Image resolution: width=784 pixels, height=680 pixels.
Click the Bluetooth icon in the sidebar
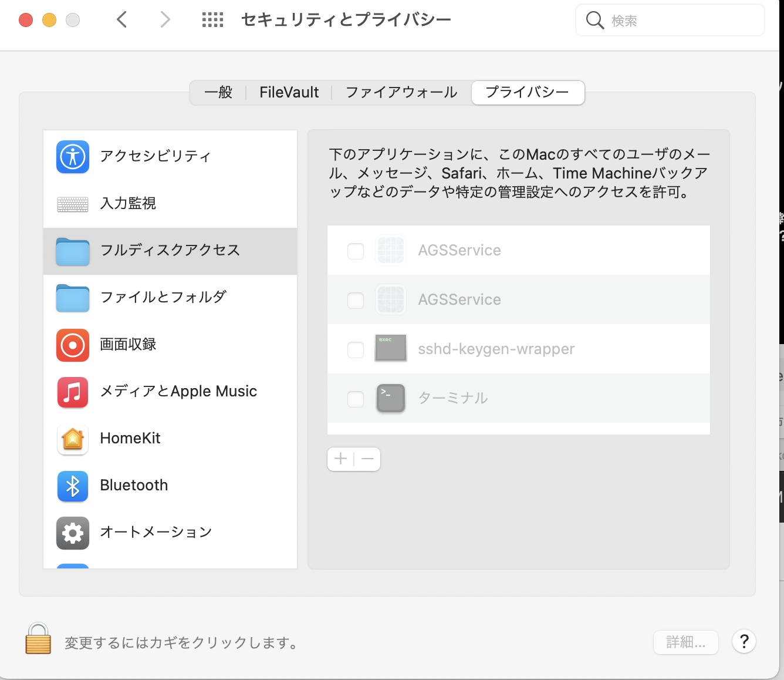pos(73,486)
